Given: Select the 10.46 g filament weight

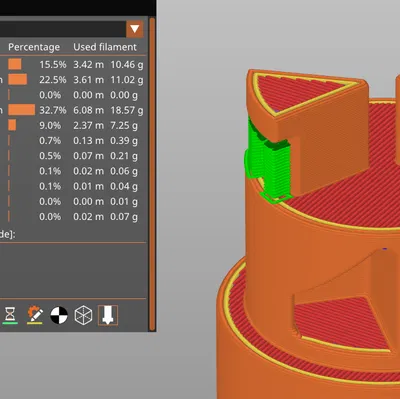Looking at the screenshot, I should pyautogui.click(x=127, y=65).
